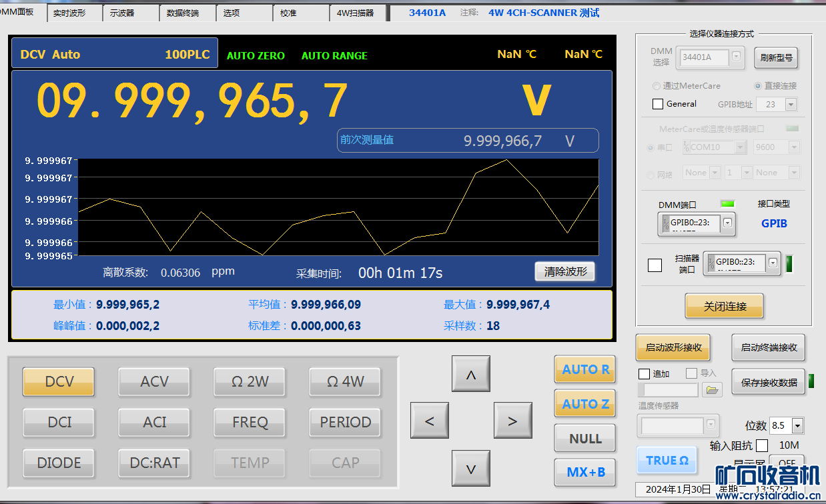Expand the DMM端口 GPIB address dropdown
Image resolution: width=826 pixels, height=504 pixels.
coord(727,223)
